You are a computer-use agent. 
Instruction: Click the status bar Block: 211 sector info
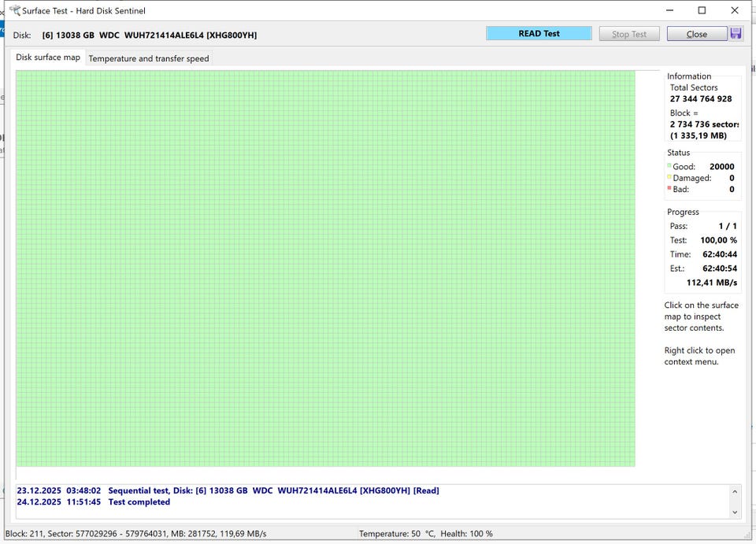[x=136, y=534]
